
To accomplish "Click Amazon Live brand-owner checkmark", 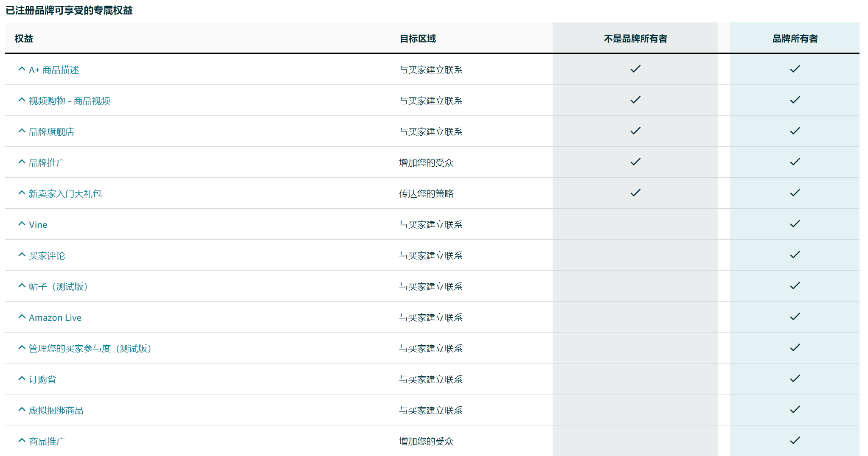I will click(x=795, y=316).
